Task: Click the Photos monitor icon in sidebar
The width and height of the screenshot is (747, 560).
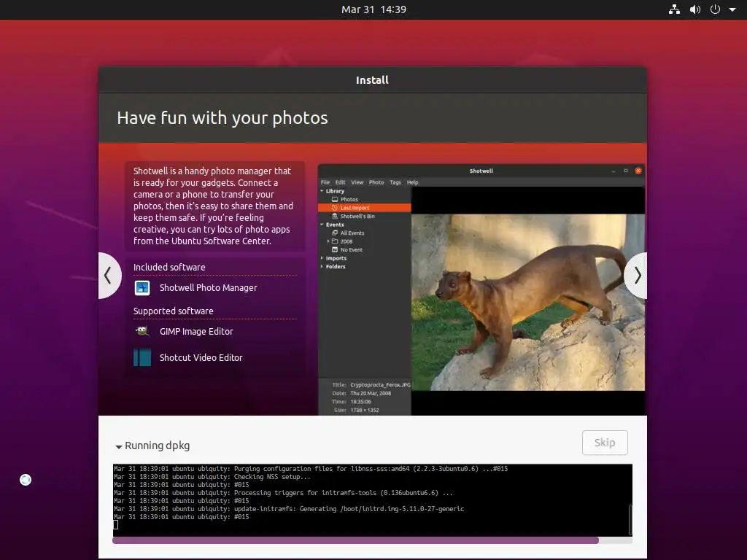Action: pyautogui.click(x=335, y=200)
